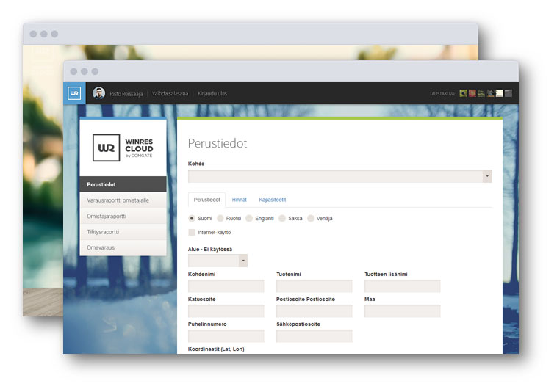This screenshot has width=557, height=392.
Task: Open Vaihda salasana link
Action: [x=170, y=94]
